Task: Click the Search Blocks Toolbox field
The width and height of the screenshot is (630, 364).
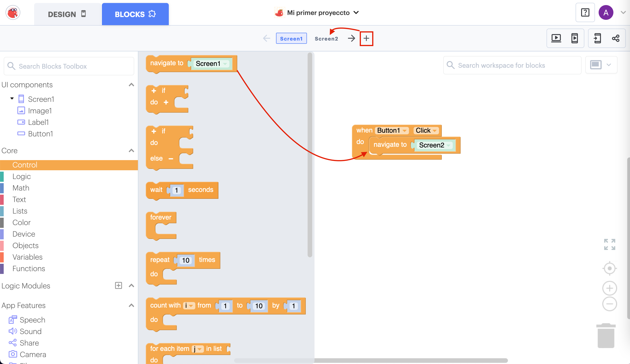Action: point(69,66)
